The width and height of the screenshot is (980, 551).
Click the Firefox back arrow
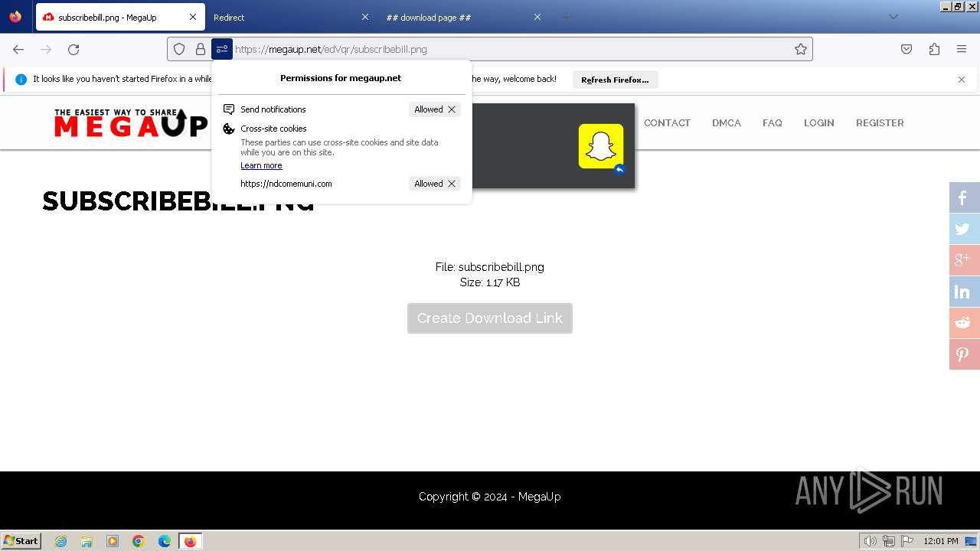click(x=18, y=49)
